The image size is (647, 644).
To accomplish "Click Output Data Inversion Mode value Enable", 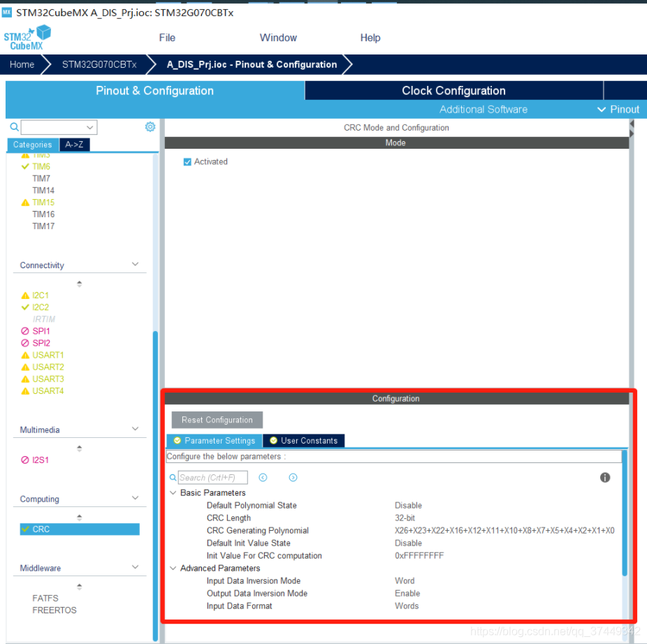I will [x=407, y=593].
